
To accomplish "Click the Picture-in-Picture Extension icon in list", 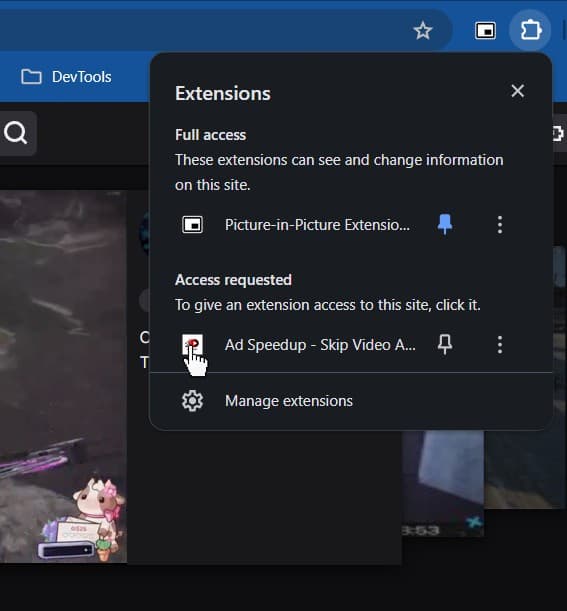I will coord(193,225).
